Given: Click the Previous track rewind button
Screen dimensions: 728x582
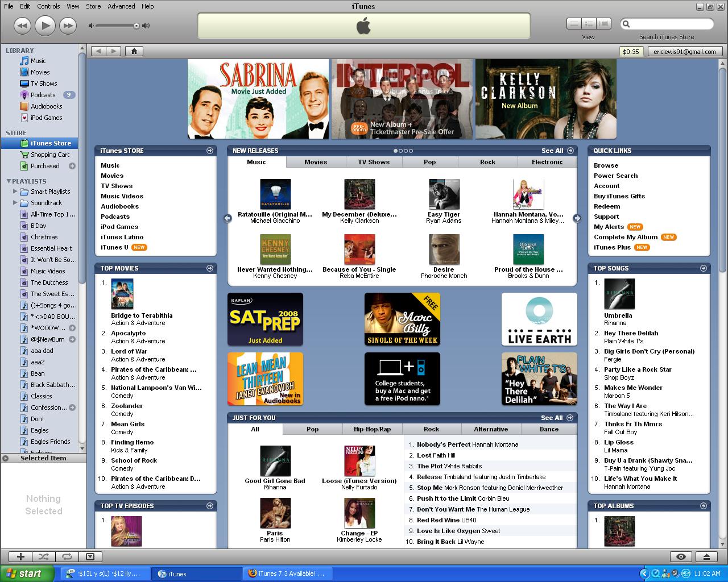Looking at the screenshot, I should pyautogui.click(x=22, y=26).
